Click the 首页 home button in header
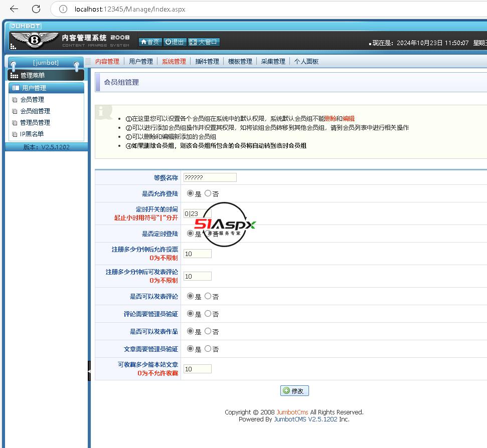Image resolution: width=487 pixels, height=448 pixels. click(x=150, y=42)
